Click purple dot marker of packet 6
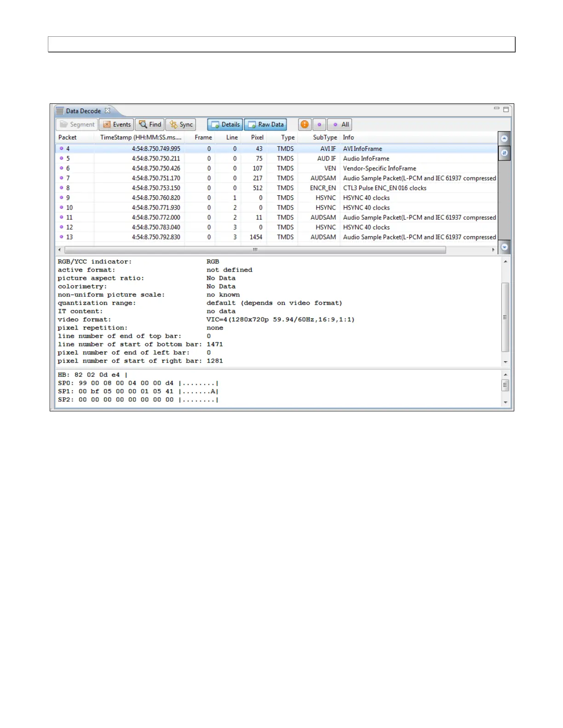Viewport: 563px width, 728px height. 61,168
